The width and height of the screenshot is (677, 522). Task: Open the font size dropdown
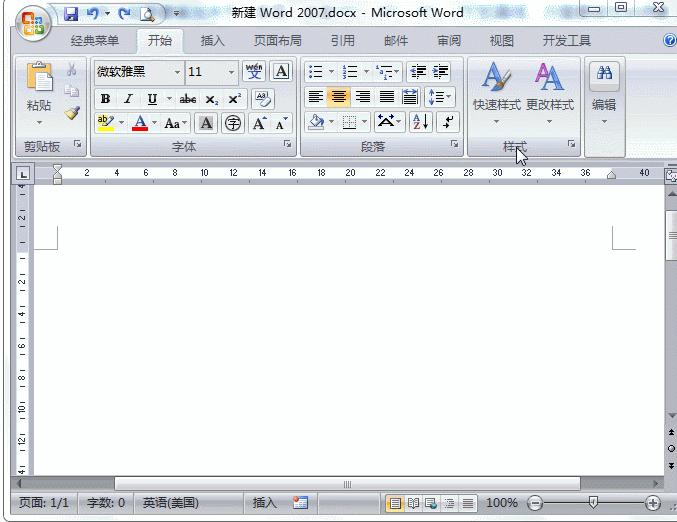231,72
